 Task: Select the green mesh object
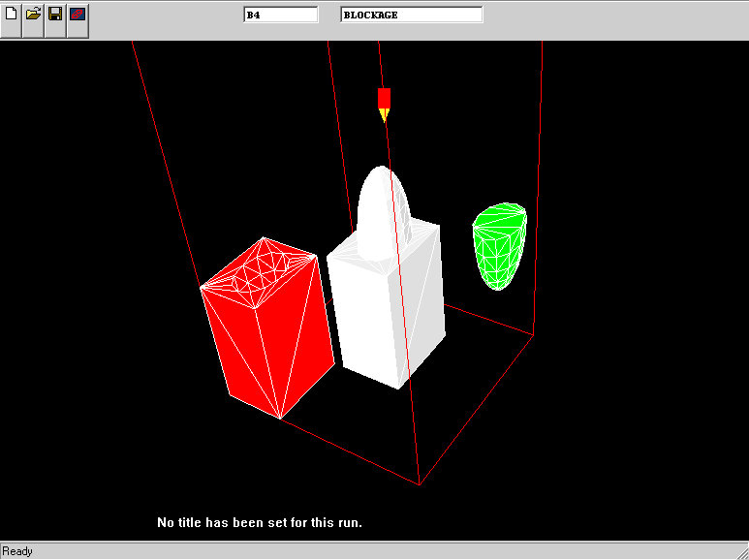click(x=499, y=246)
